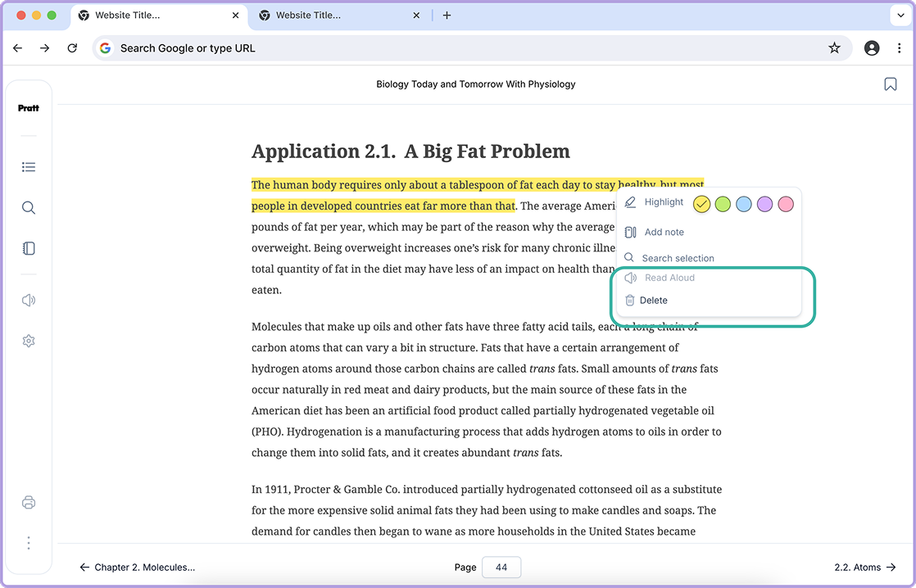Open a new browser tab
This screenshot has height=588, width=916.
tap(447, 16)
